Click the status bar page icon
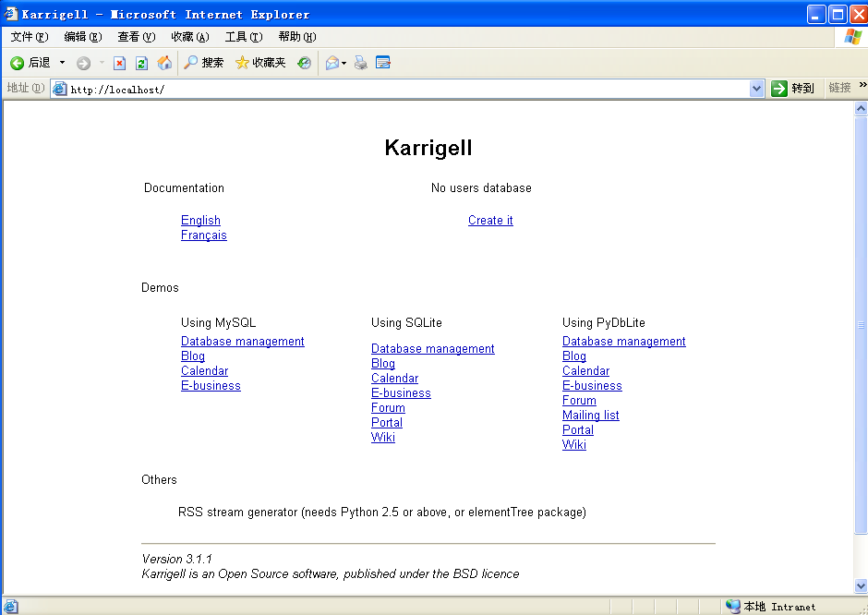This screenshot has width=868, height=615. [x=10, y=607]
